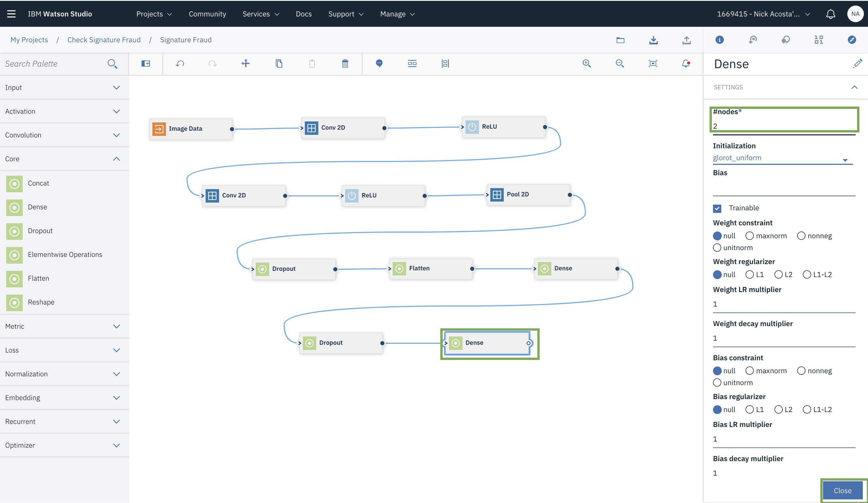This screenshot has height=503, width=868.
Task: Expand the Convolution palette category
Action: tap(64, 135)
